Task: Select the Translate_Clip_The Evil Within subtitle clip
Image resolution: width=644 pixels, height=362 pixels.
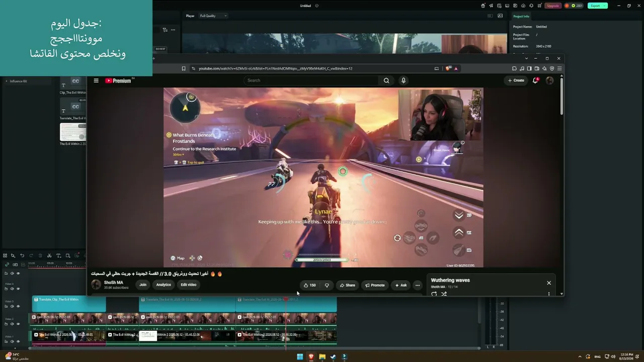Action: point(69,304)
